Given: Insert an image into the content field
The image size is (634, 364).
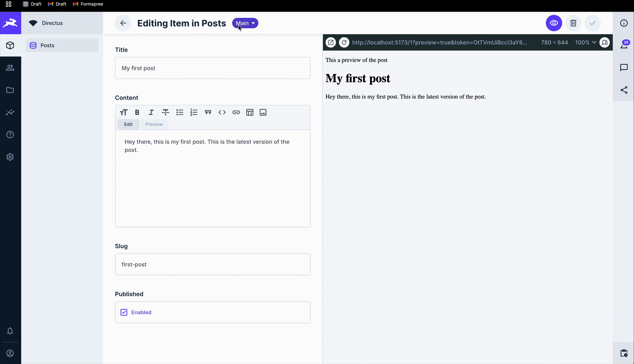Looking at the screenshot, I should pyautogui.click(x=263, y=112).
